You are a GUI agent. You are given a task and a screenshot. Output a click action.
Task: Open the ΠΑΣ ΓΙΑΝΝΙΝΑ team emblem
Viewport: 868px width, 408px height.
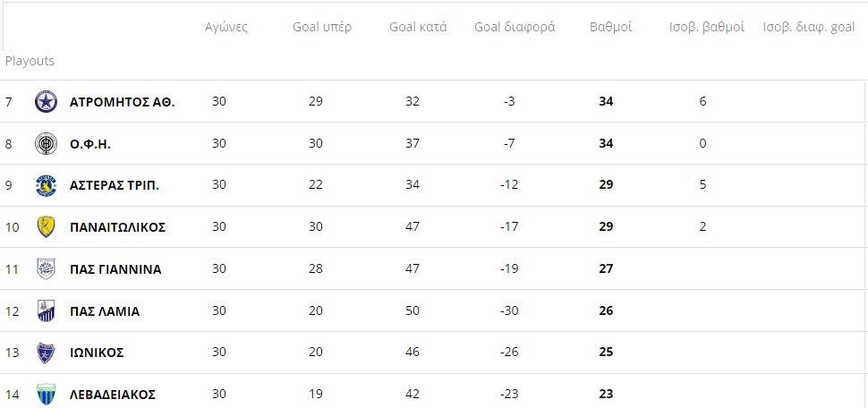(x=46, y=269)
